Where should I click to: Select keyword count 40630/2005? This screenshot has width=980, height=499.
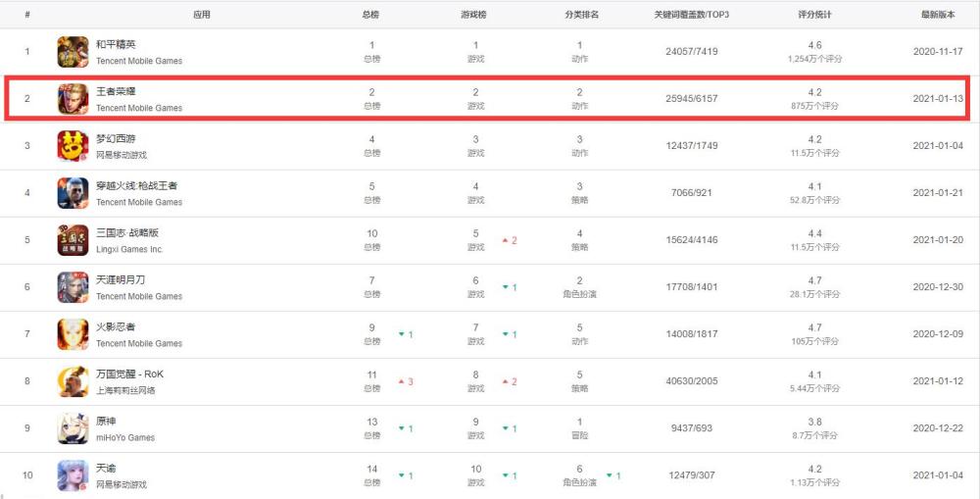point(691,381)
